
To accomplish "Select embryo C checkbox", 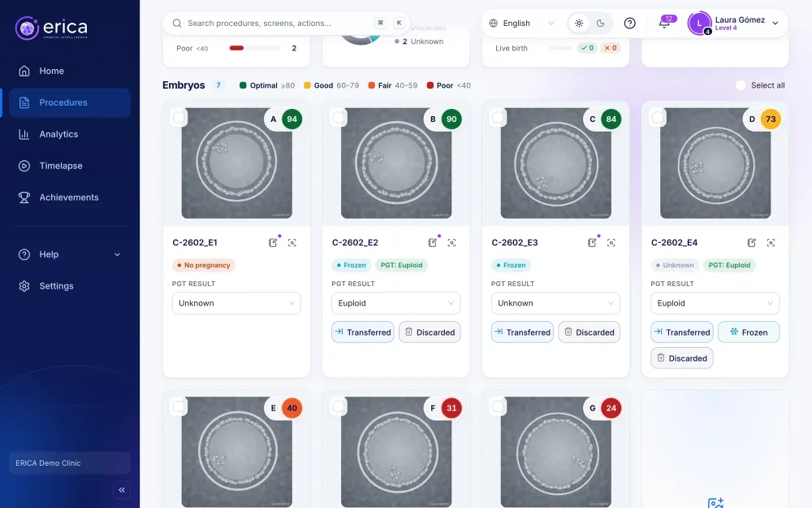I will pyautogui.click(x=498, y=118).
